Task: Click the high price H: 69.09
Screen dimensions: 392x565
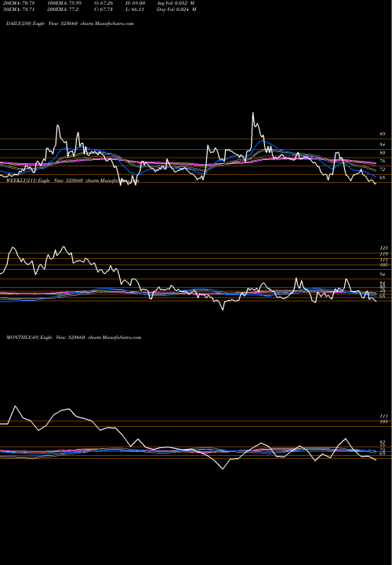Action: click(135, 3)
